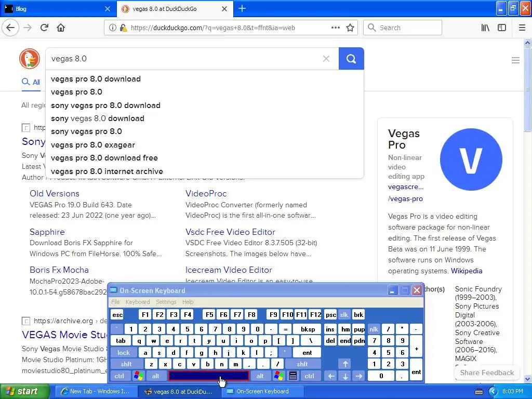This screenshot has height=399, width=532.
Task: Toggle the nlk num lock key
Action: 374,329
